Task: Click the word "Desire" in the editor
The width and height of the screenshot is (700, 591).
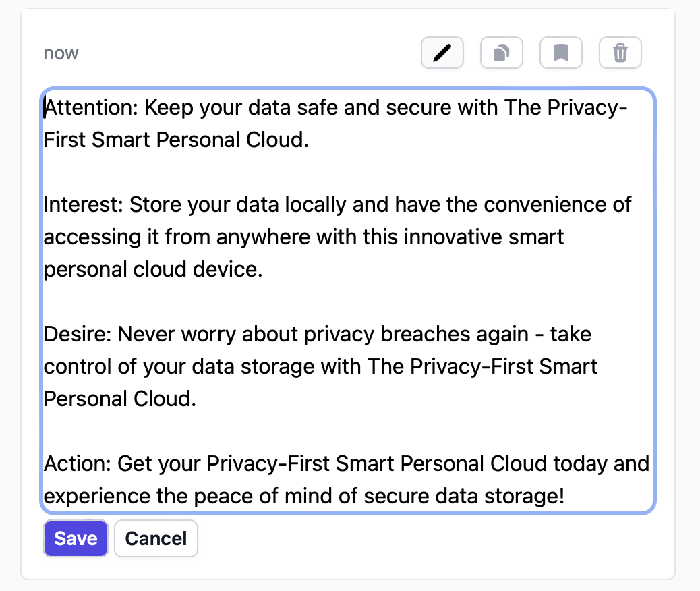Action: [77, 335]
